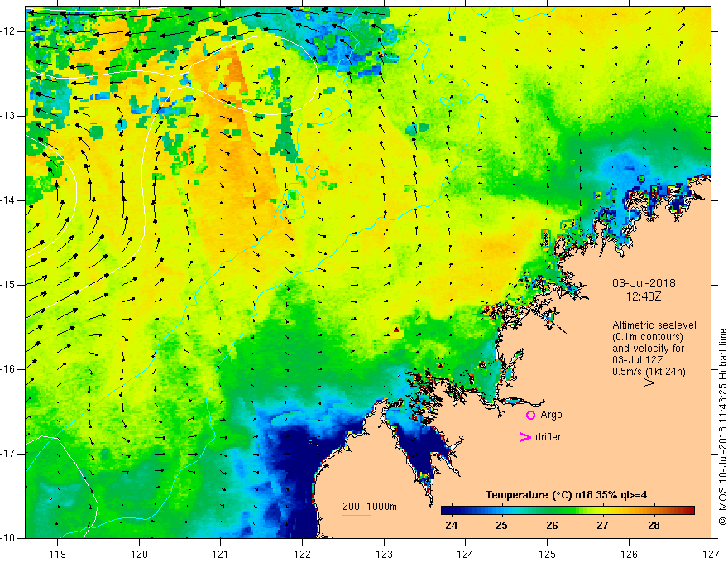
Task: Click the latitude axis label -15
Action: 8,285
